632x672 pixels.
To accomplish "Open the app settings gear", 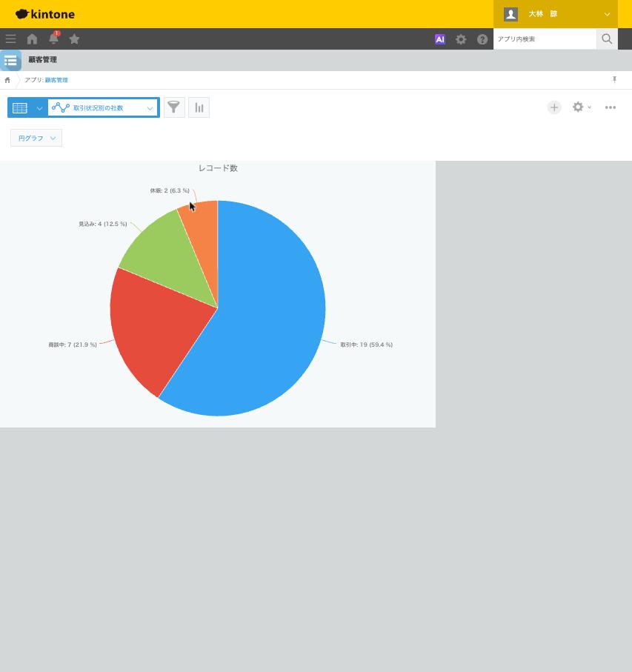I will pos(578,107).
